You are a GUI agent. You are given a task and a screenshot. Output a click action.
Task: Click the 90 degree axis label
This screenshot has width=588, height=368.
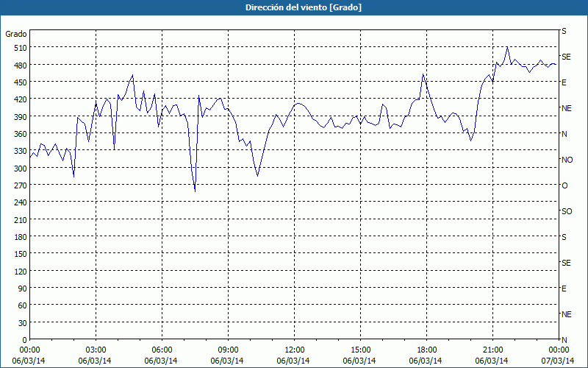coord(23,289)
